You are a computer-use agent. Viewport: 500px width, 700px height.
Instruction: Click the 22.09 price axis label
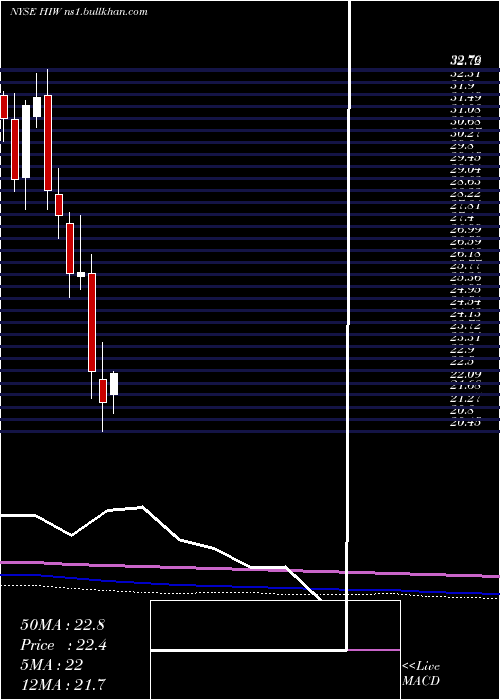pyautogui.click(x=465, y=374)
